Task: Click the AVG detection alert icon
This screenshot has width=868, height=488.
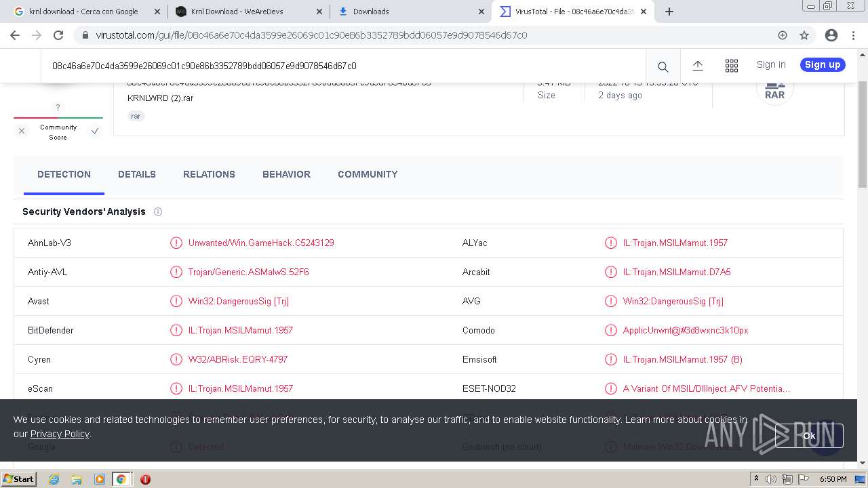Action: click(x=611, y=301)
